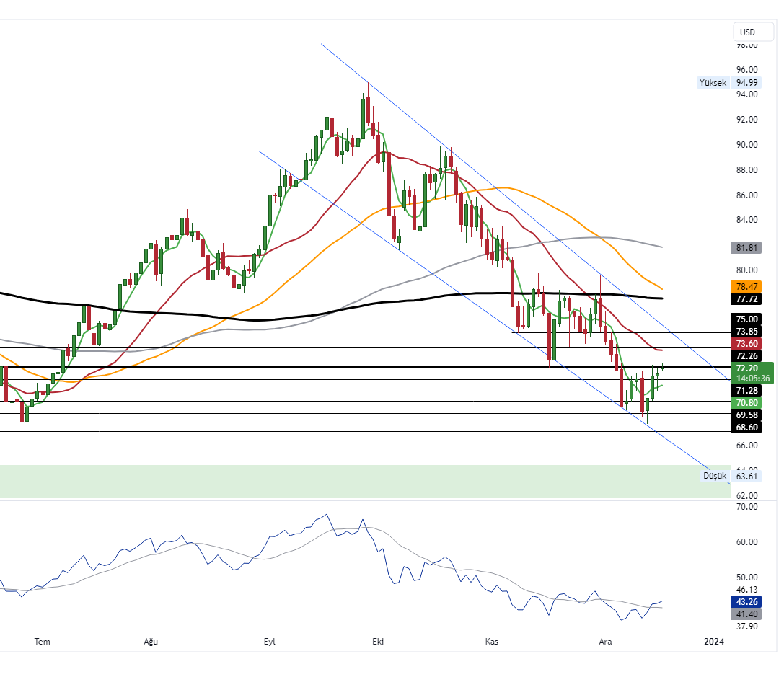
Task: Click the green 72.20 current price label
Action: click(x=746, y=368)
